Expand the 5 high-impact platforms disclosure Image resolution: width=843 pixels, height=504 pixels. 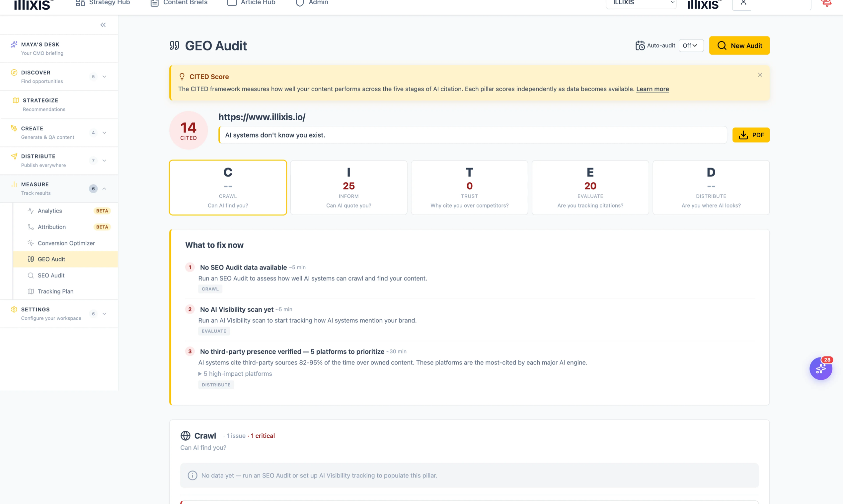(235, 374)
